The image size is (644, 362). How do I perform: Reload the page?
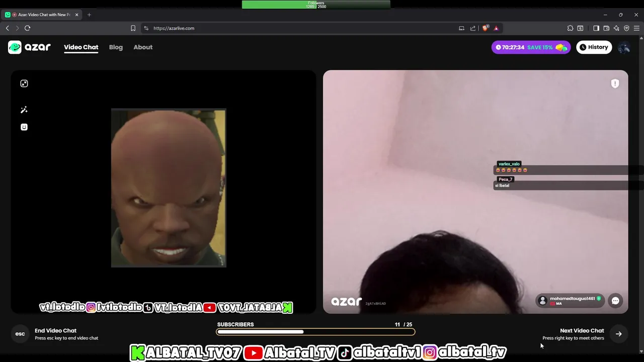pyautogui.click(x=28, y=28)
